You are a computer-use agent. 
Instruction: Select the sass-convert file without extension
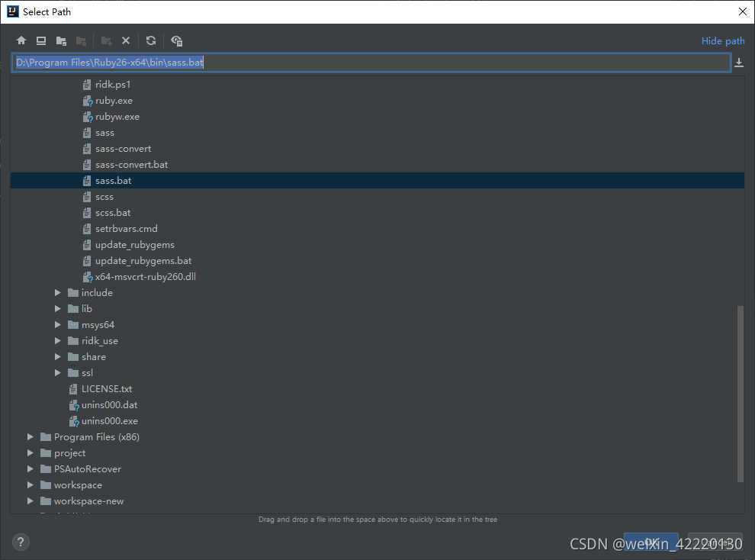tap(123, 149)
